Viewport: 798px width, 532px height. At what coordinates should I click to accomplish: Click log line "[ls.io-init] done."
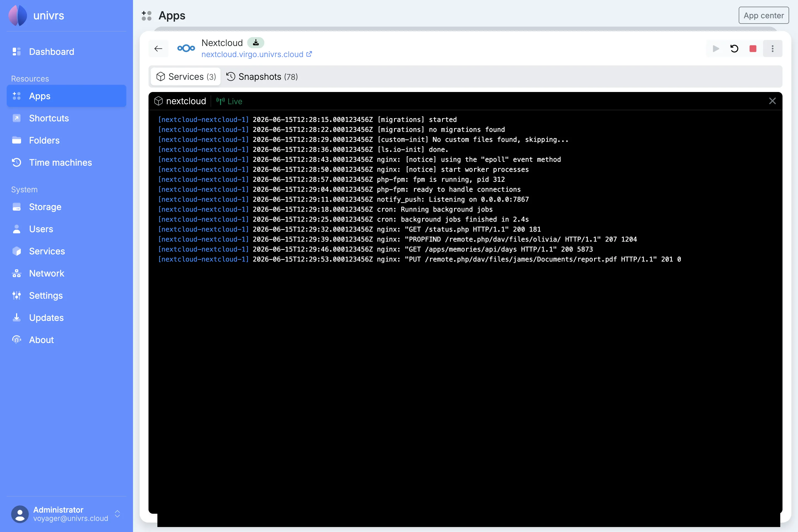(x=303, y=149)
